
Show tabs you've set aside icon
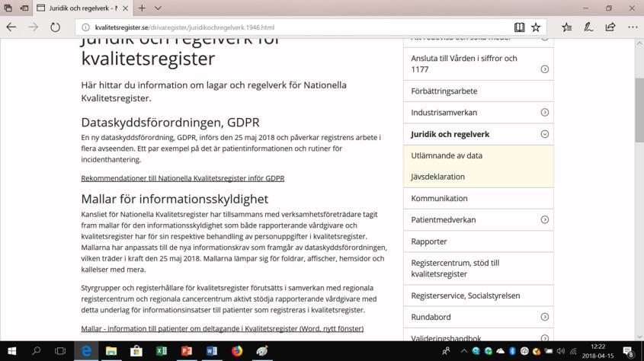click(8, 8)
